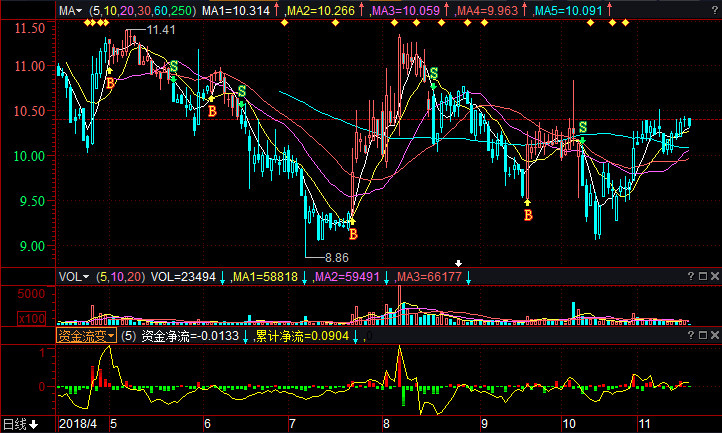
Task: Edit VOL parameters (5,10,20)
Action: 120,276
